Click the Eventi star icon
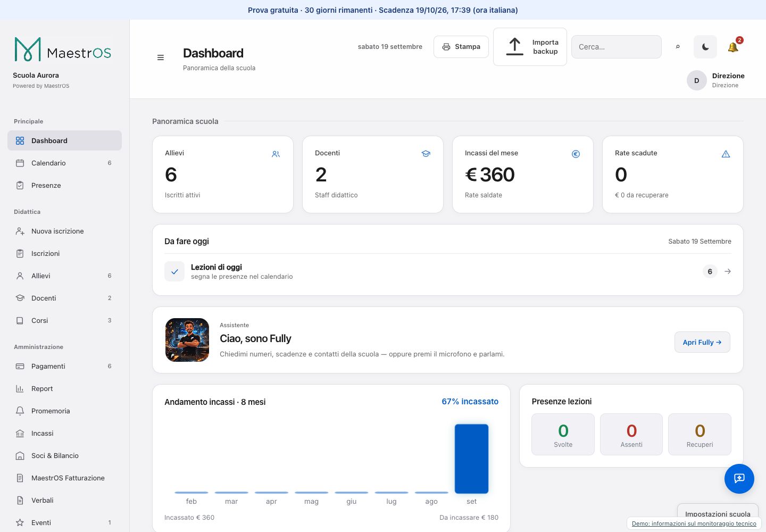Screen dimensions: 766x532 (x=20, y=522)
